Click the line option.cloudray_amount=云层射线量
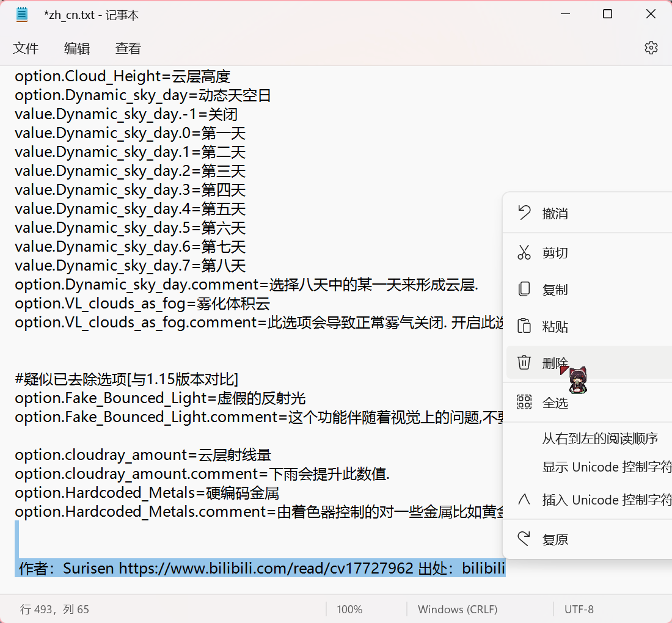The width and height of the screenshot is (672, 623). click(143, 455)
